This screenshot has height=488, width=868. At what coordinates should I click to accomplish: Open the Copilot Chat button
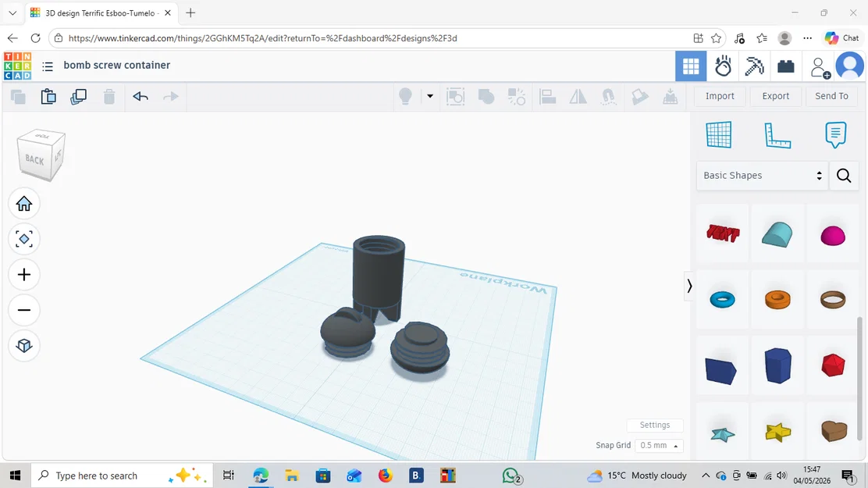[x=842, y=38]
